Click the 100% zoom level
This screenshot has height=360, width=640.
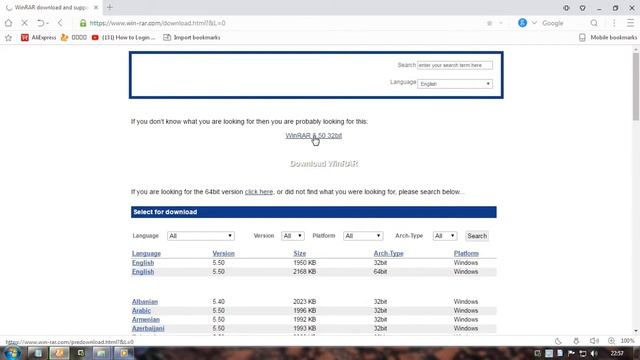627,341
